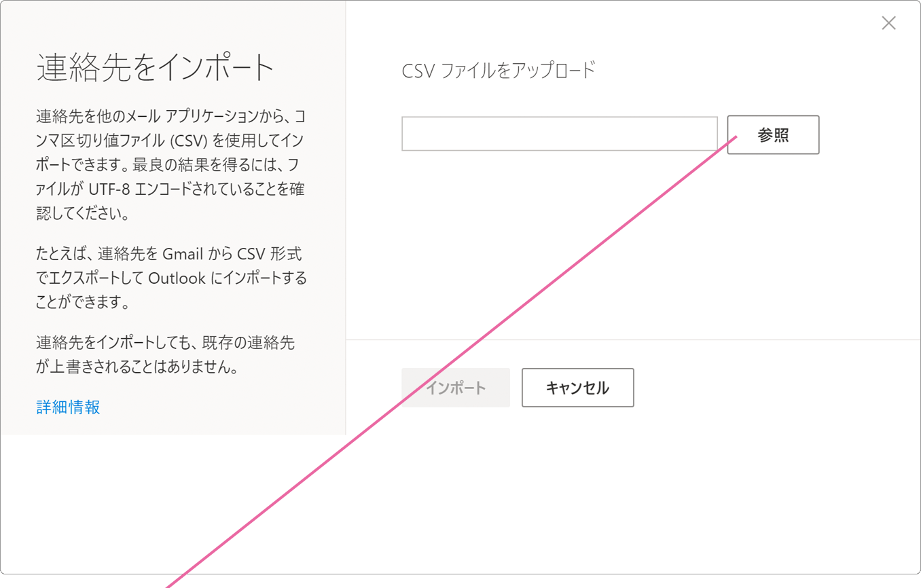
Task: Close the import contacts dialog with X
Action: pyautogui.click(x=888, y=23)
